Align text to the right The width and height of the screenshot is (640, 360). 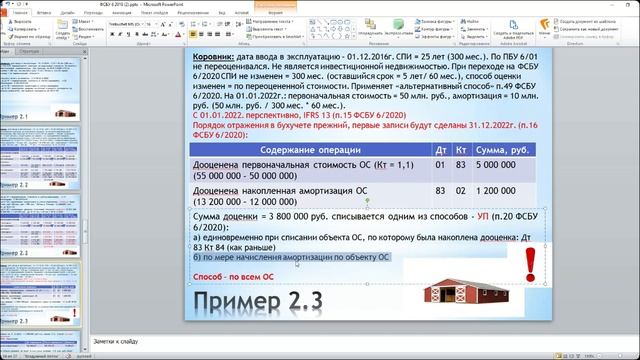click(209, 35)
